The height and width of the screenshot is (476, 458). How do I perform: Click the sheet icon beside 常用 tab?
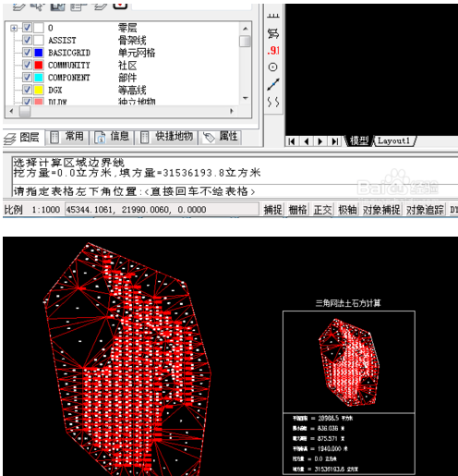click(x=54, y=138)
